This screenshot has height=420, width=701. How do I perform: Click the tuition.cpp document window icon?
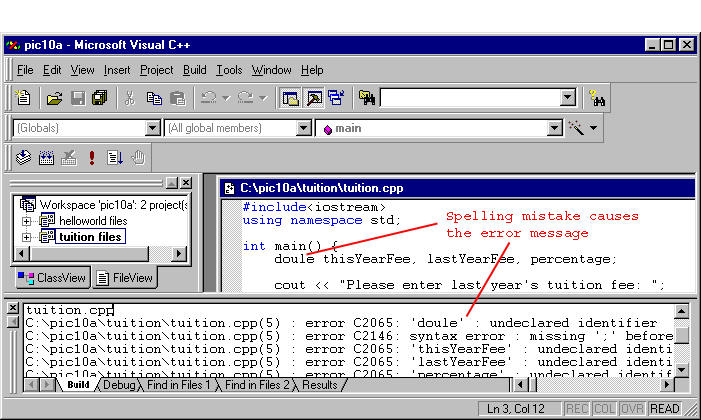click(229, 188)
